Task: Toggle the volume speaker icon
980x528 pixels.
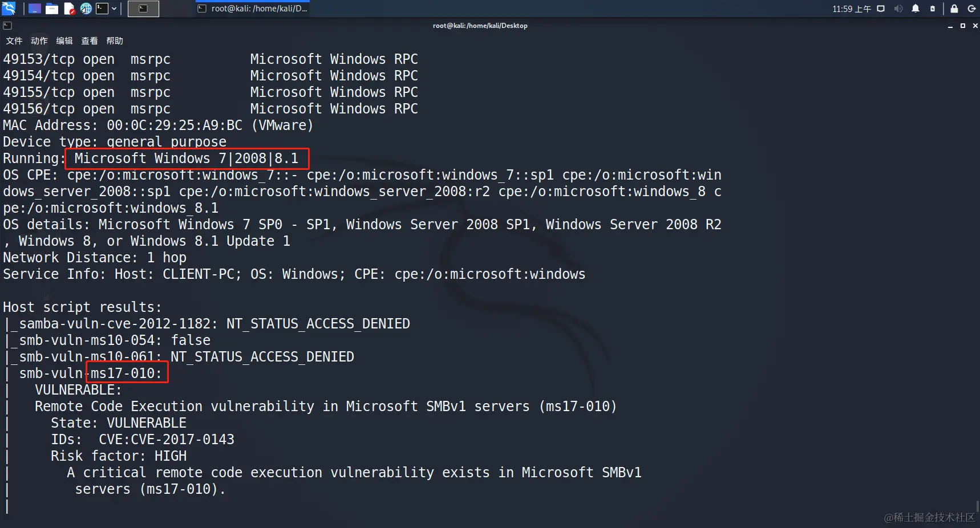Action: point(898,9)
